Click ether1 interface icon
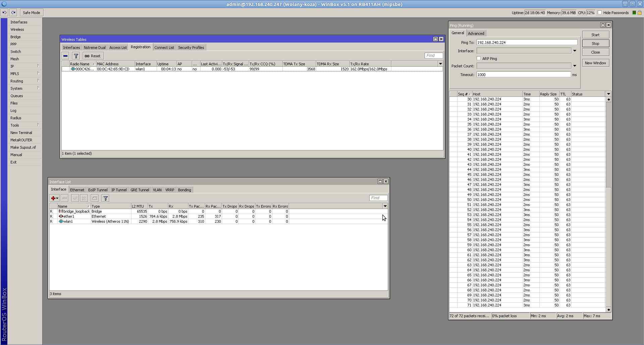 (61, 216)
